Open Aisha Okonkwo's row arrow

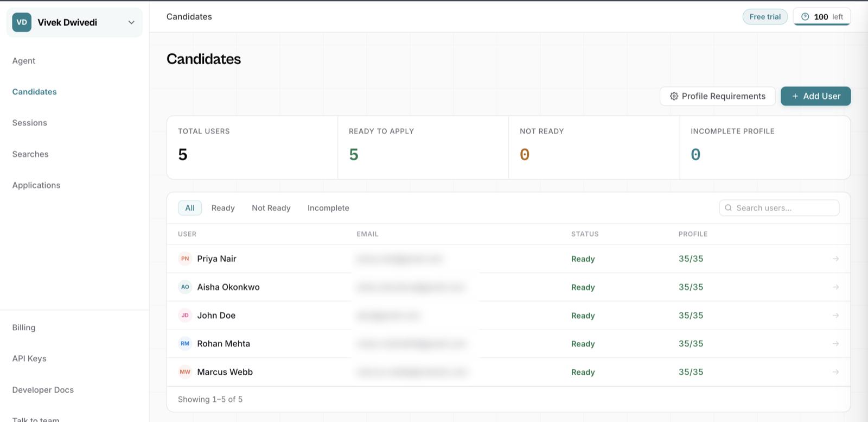(x=835, y=287)
